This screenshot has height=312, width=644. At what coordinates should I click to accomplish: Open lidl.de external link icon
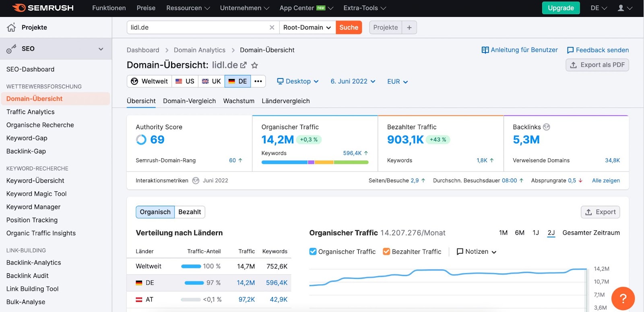[x=244, y=65]
